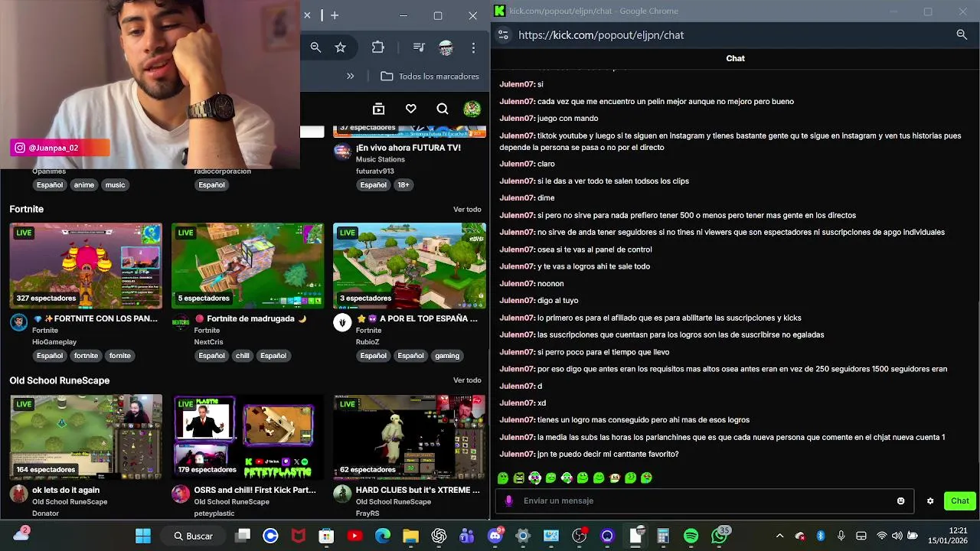Select gaming tag under RubioZ

tap(447, 356)
